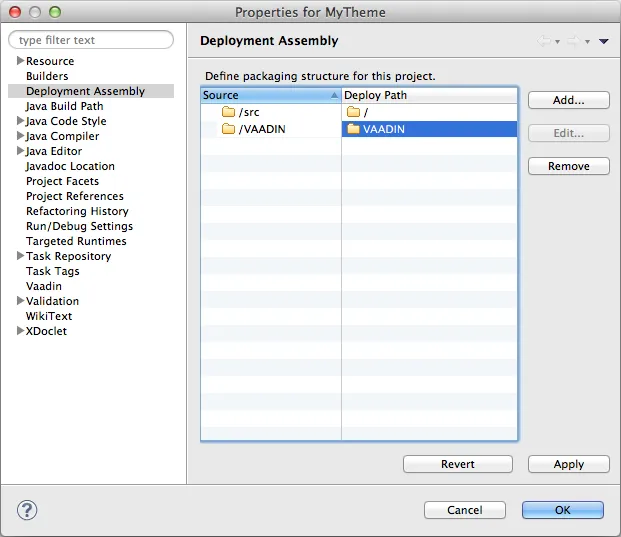Confirm the dialog with OK

[x=563, y=510]
